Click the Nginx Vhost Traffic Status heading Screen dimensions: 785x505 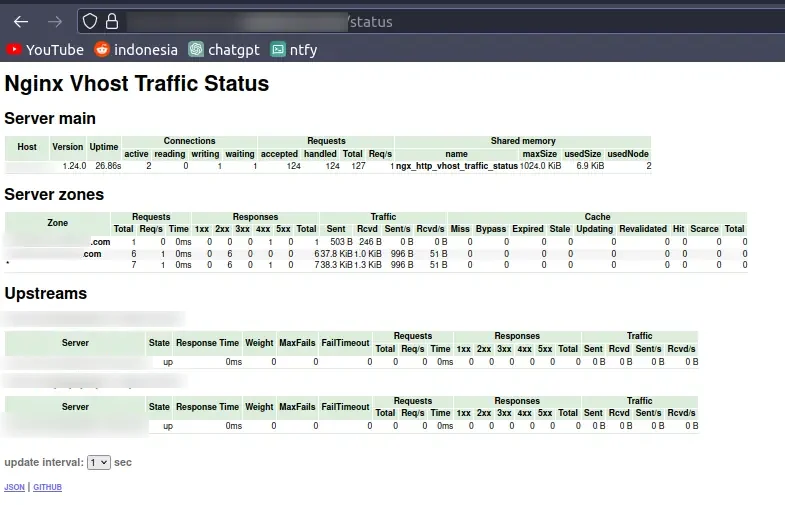pos(137,83)
